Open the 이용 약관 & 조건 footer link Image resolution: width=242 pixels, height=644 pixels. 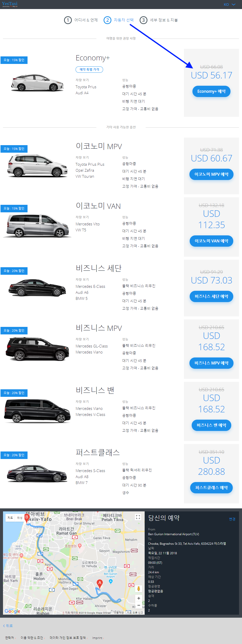pos(32,638)
